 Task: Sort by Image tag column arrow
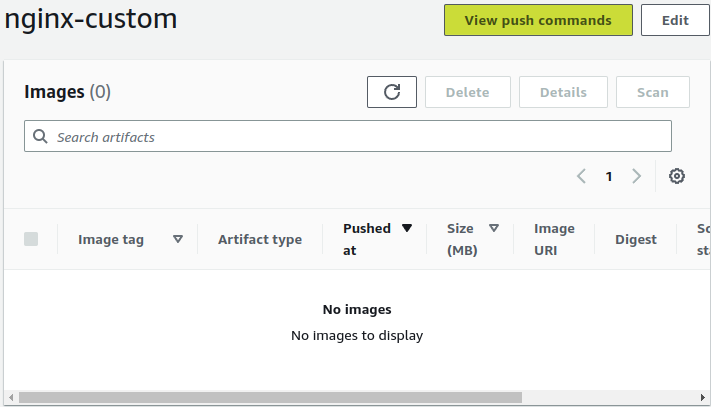[178, 239]
